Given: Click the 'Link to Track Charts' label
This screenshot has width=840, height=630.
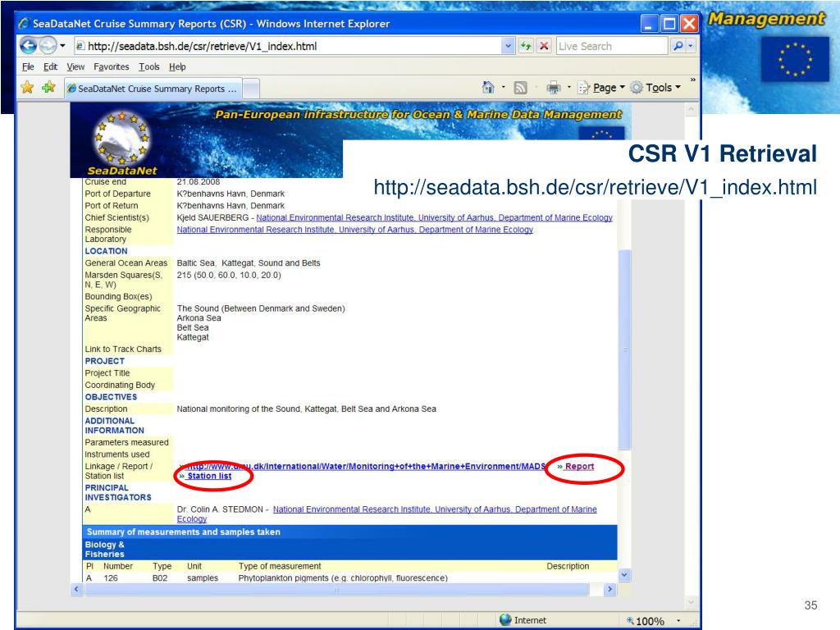Looking at the screenshot, I should 123,349.
